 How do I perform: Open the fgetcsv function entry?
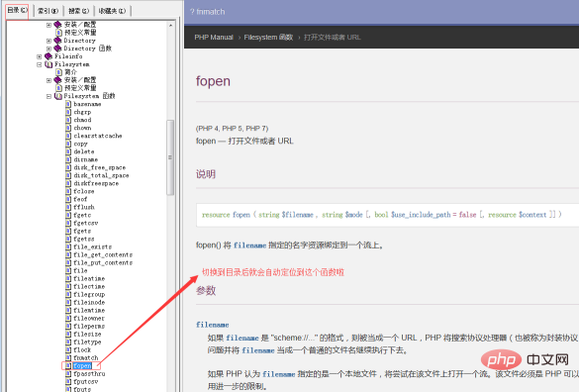pos(86,223)
